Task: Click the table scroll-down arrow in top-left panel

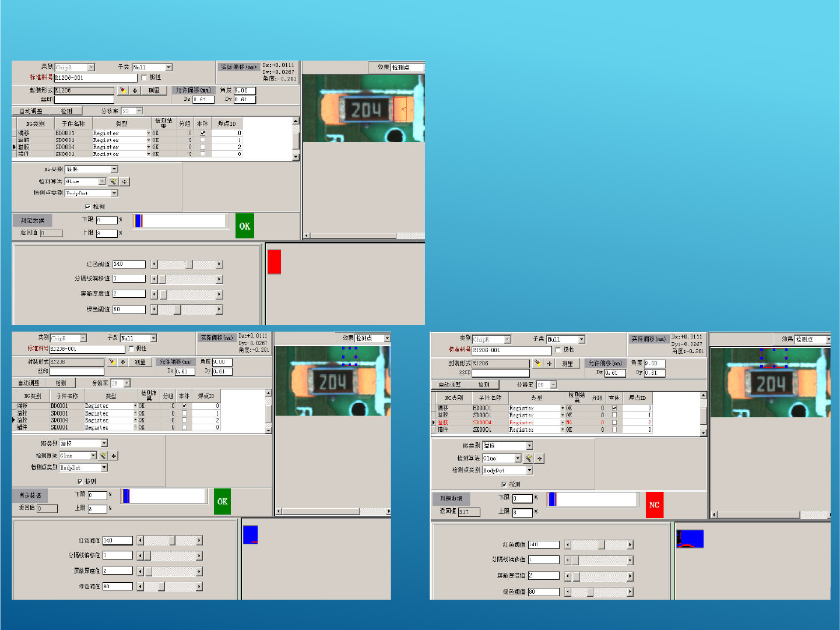Action: pos(296,156)
